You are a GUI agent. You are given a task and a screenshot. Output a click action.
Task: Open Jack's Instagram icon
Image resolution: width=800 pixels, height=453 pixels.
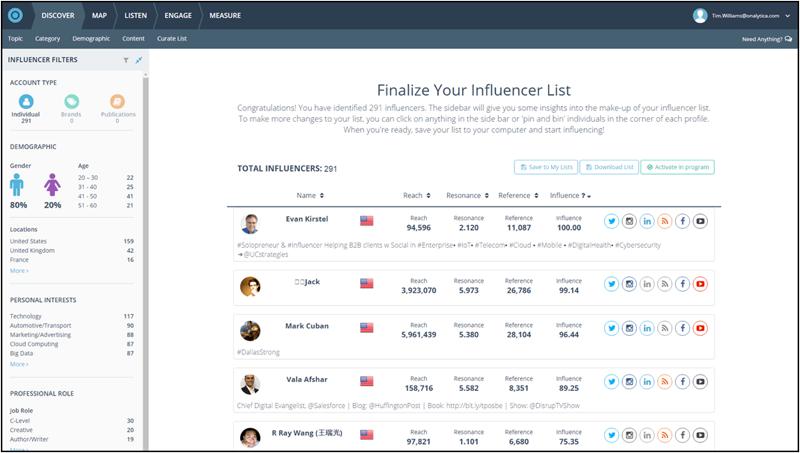[x=629, y=284]
